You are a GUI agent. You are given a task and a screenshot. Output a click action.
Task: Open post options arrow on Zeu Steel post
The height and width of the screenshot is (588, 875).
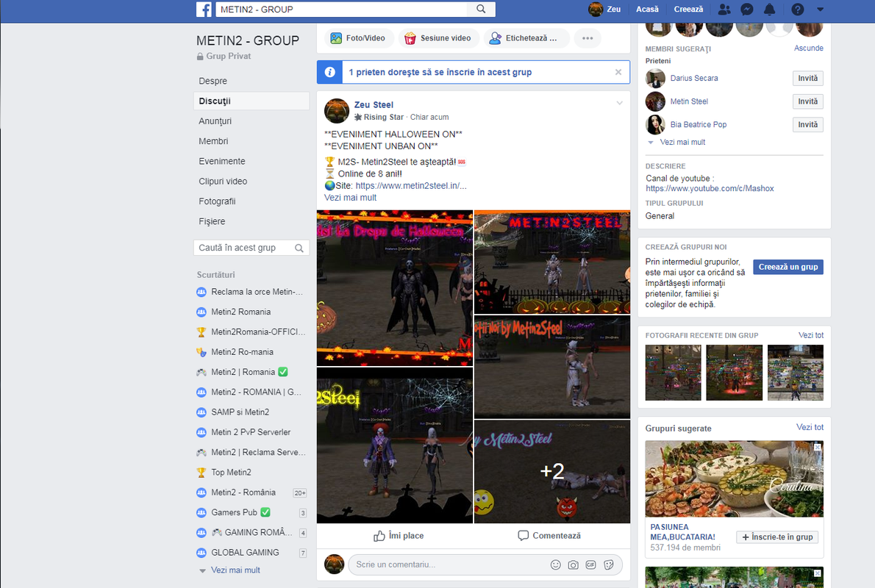pyautogui.click(x=619, y=103)
